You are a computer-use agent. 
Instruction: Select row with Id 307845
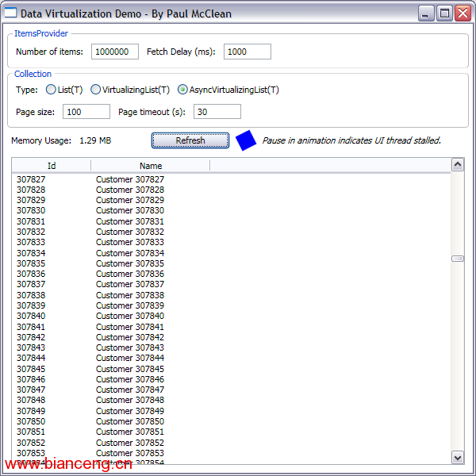click(232, 369)
